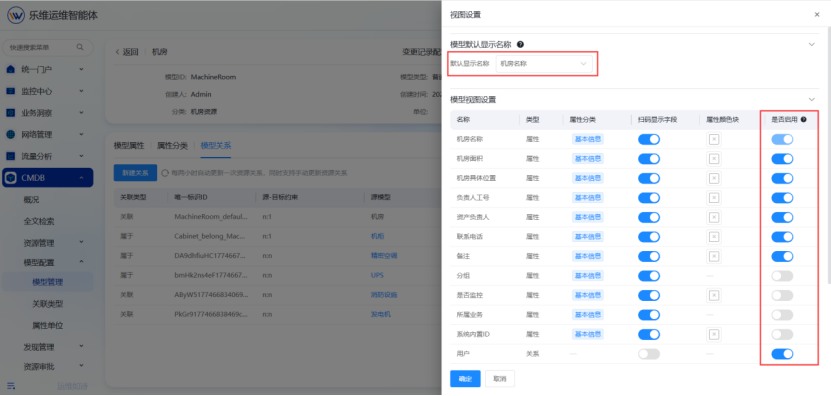Open the 默认显示名称 dropdown

544,64
